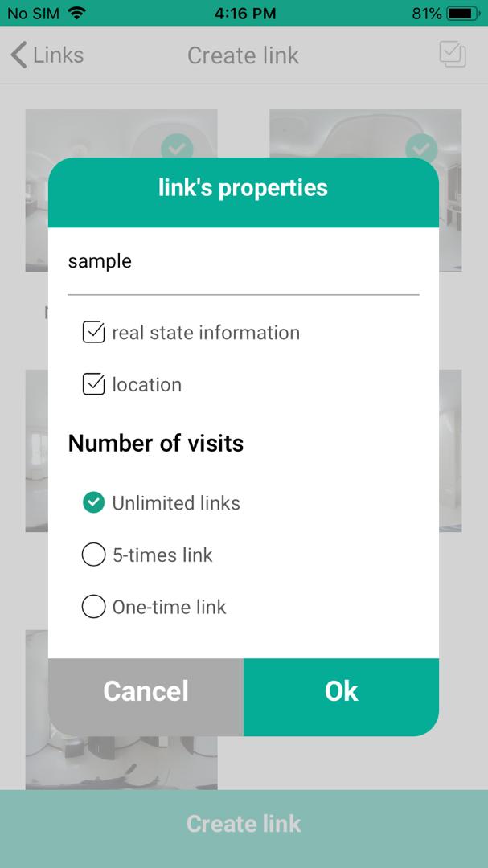Tap the green checkmark on second thumbnail

pyautogui.click(x=421, y=149)
